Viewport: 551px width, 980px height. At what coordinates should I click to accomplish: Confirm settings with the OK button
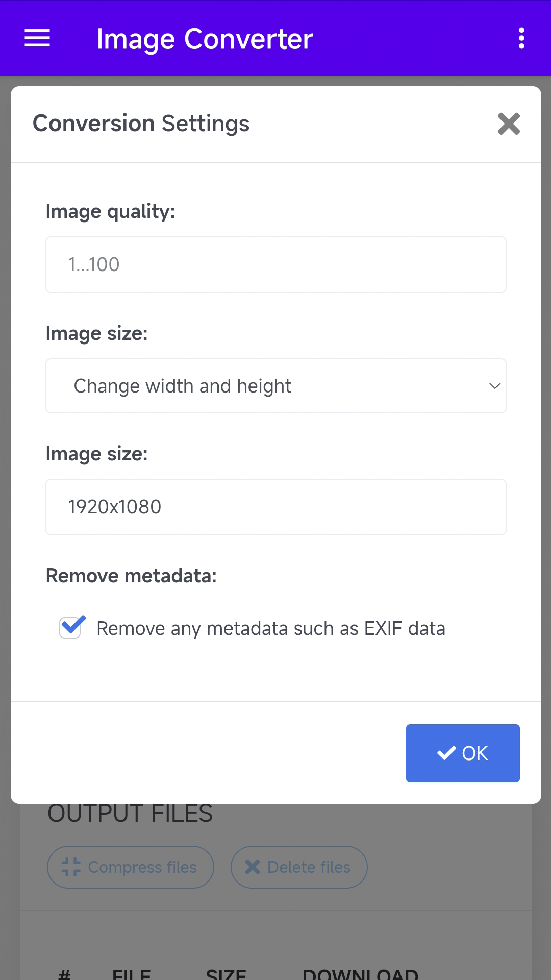click(x=463, y=753)
